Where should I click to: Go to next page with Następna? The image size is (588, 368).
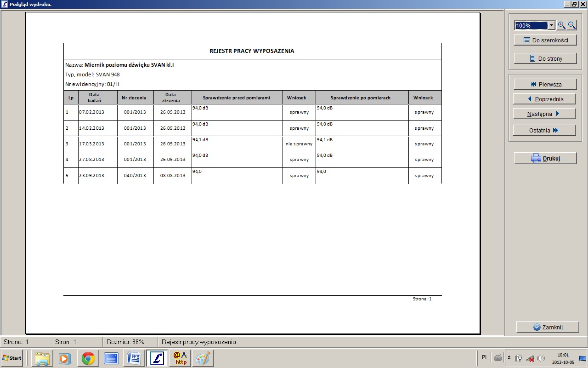pyautogui.click(x=544, y=114)
